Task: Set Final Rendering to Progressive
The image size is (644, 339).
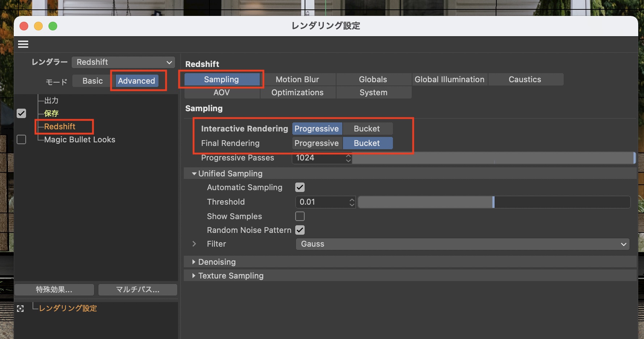Action: click(x=316, y=143)
